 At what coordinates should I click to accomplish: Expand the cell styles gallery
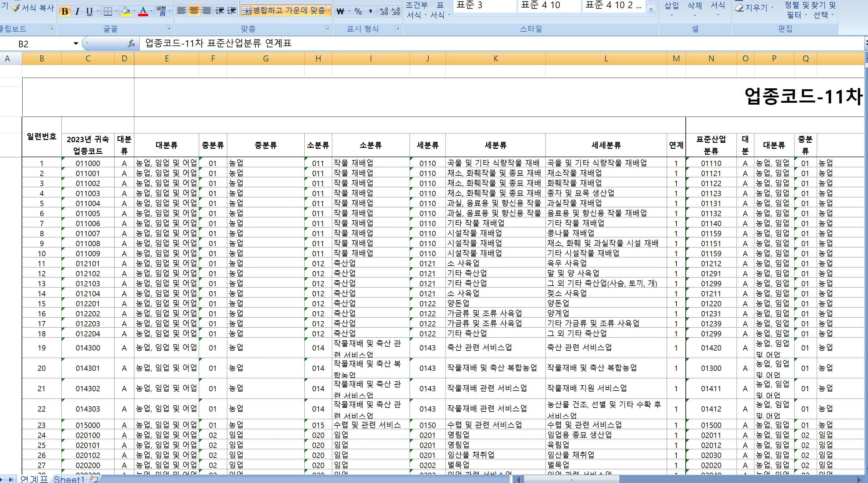(651, 10)
